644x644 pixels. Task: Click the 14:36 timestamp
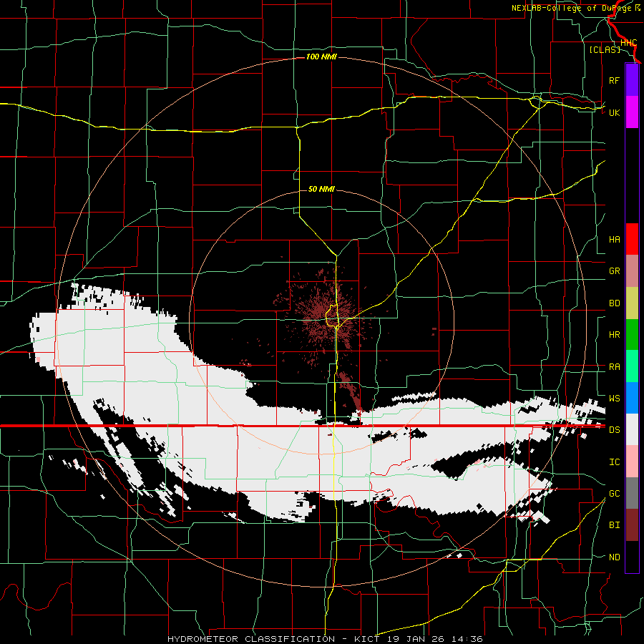click(x=467, y=639)
